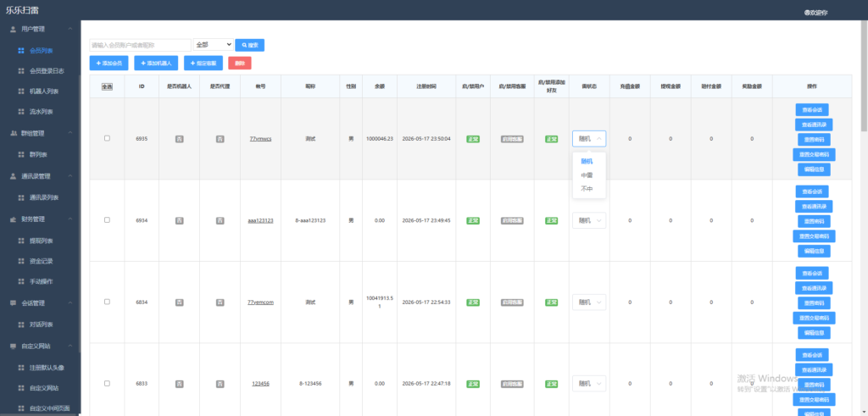Click the blue 搜索 button
Viewport: 868px width, 416px height.
point(250,45)
